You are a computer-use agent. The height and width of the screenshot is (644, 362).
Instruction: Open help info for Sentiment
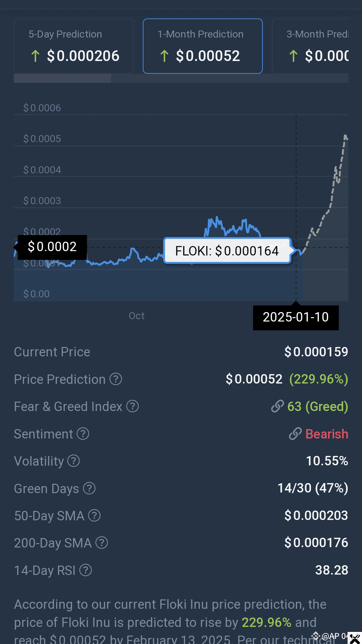pos(82,434)
